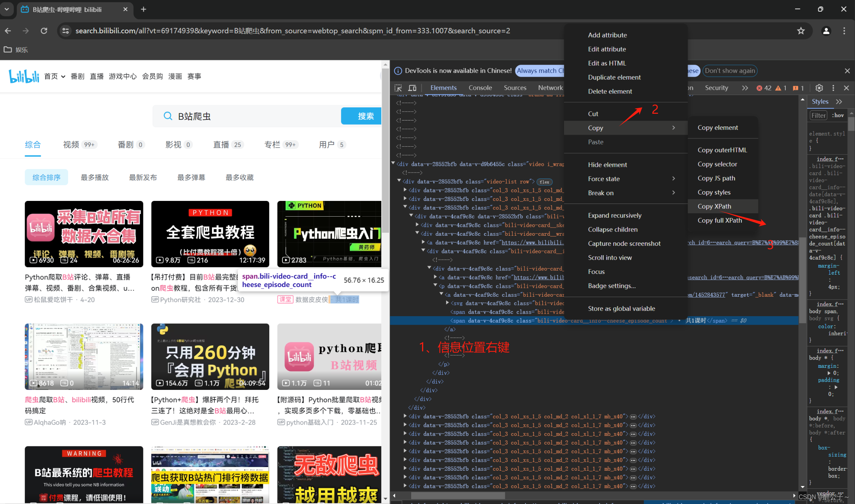Click the flex badge on video-list row
Screen dimensions: 855x504
[x=545, y=182]
